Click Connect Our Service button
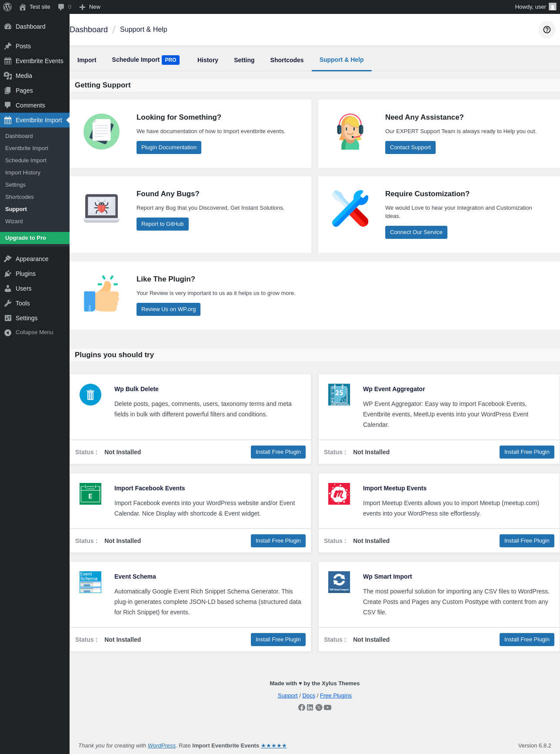The width and height of the screenshot is (560, 754). 416,232
